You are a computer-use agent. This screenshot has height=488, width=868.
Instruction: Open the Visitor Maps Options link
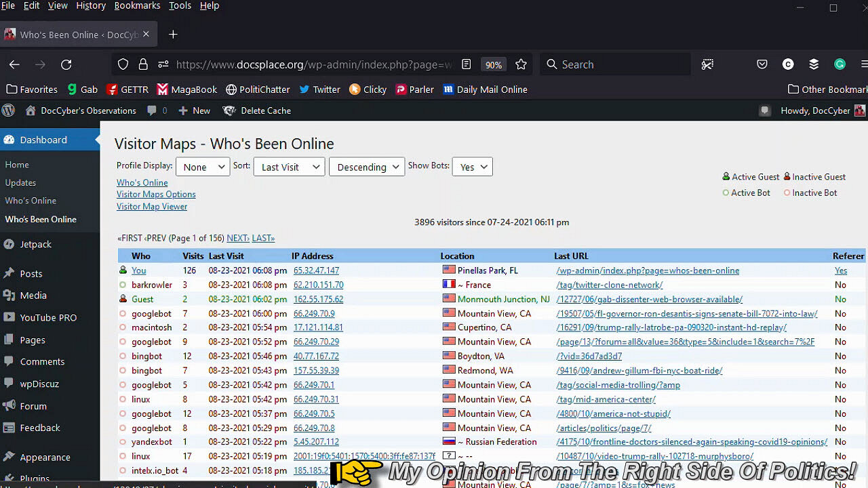pyautogui.click(x=156, y=194)
